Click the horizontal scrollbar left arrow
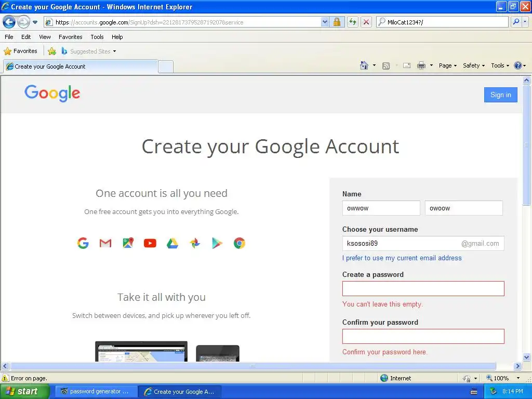 pos(5,366)
